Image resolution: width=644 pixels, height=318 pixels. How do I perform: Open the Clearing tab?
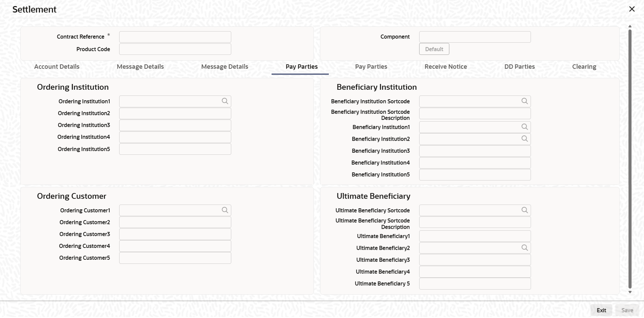tap(584, 67)
